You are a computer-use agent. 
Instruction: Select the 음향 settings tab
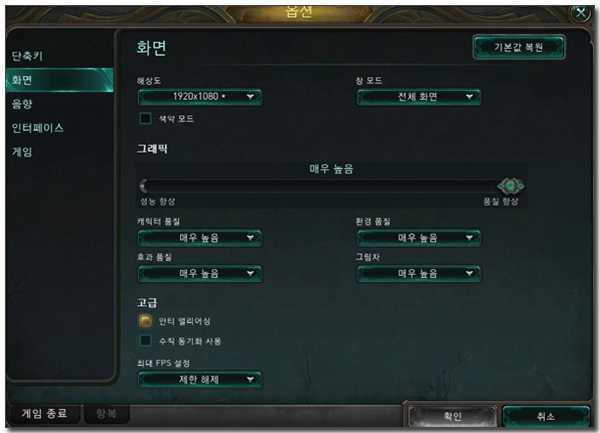pyautogui.click(x=22, y=104)
